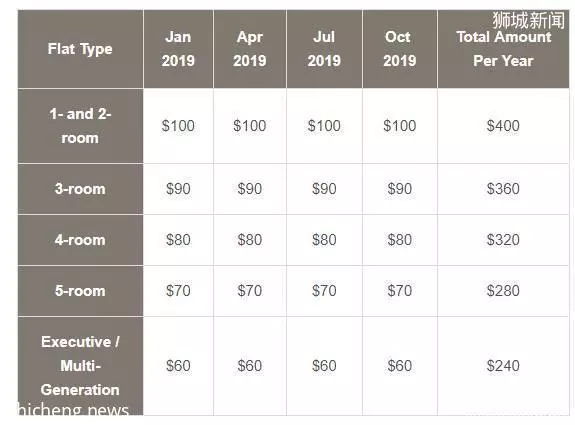Click the Chinese watermark text at top right
The height and width of the screenshot is (425, 575).
click(x=528, y=20)
